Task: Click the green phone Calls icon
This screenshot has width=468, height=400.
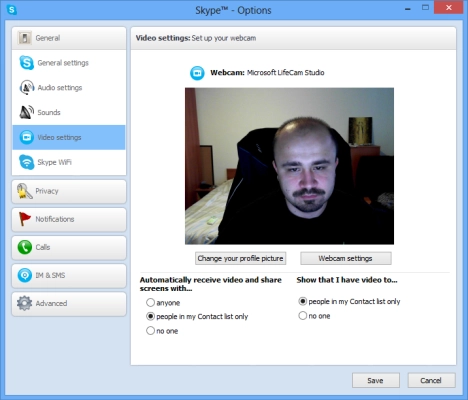Action: pos(25,247)
